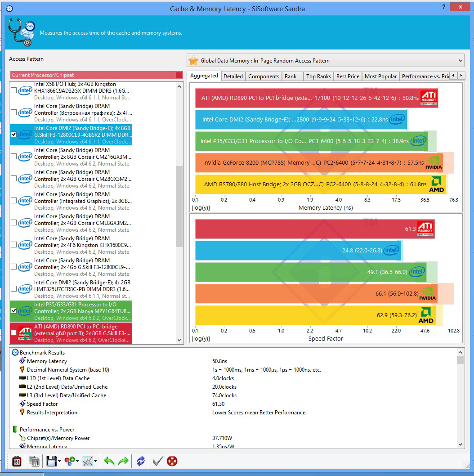Click the grey checkmark OK icon
The image size is (474, 476).
point(158,461)
